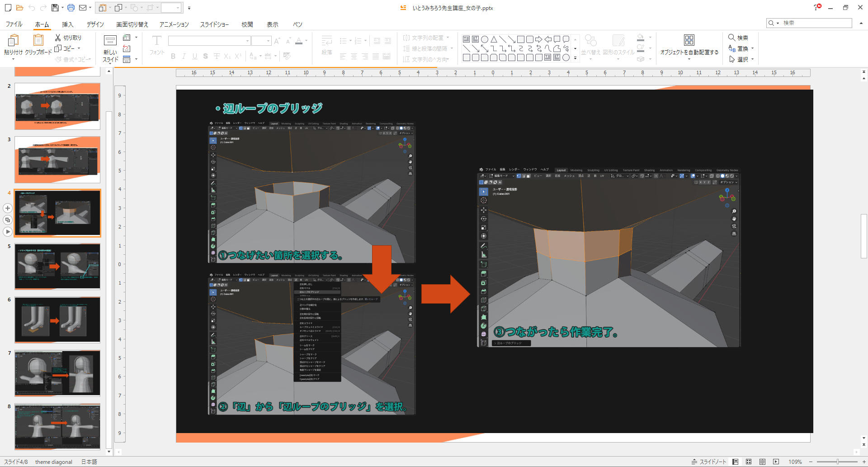
Task: Toggle スライドノート notes pane
Action: click(x=709, y=462)
